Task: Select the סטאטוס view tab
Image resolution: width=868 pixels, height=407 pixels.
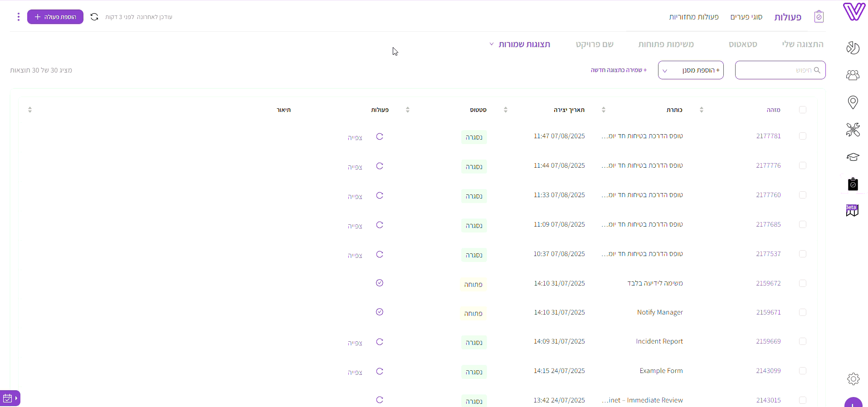Action: (743, 44)
